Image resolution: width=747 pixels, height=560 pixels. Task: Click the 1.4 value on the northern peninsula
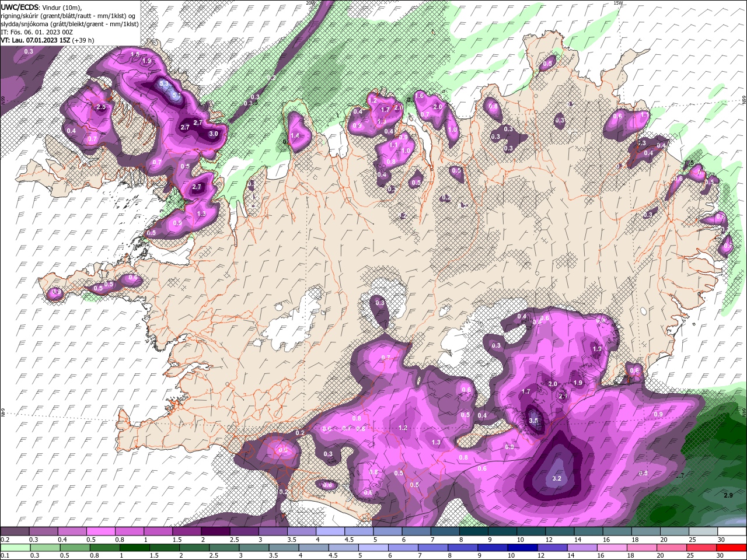coord(295,135)
